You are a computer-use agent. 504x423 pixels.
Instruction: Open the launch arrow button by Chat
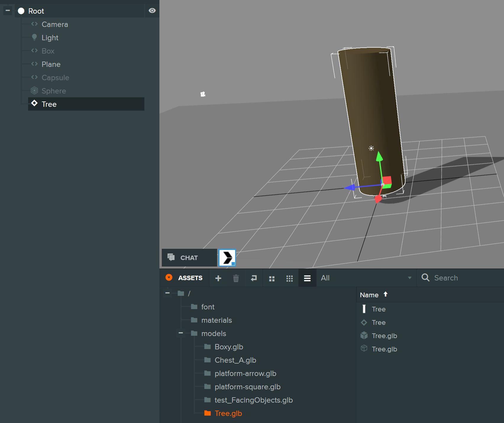[227, 258]
